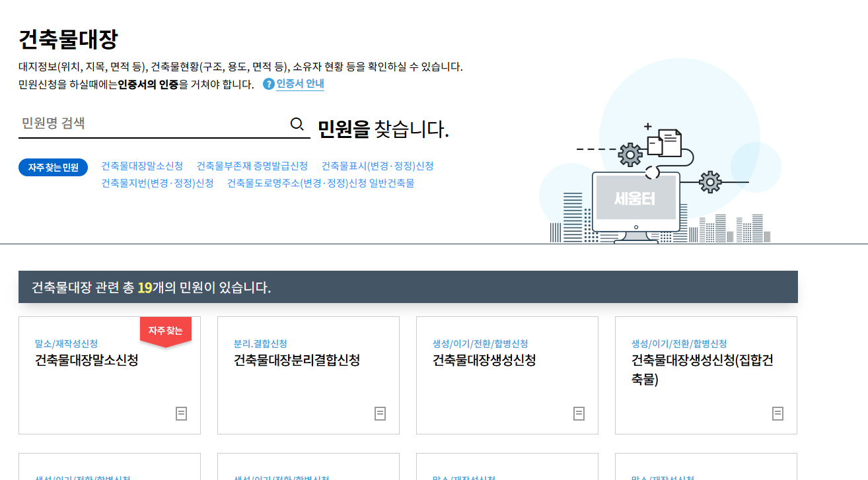Open 건축물부존재 증명발급신청 quick link

pos(252,166)
